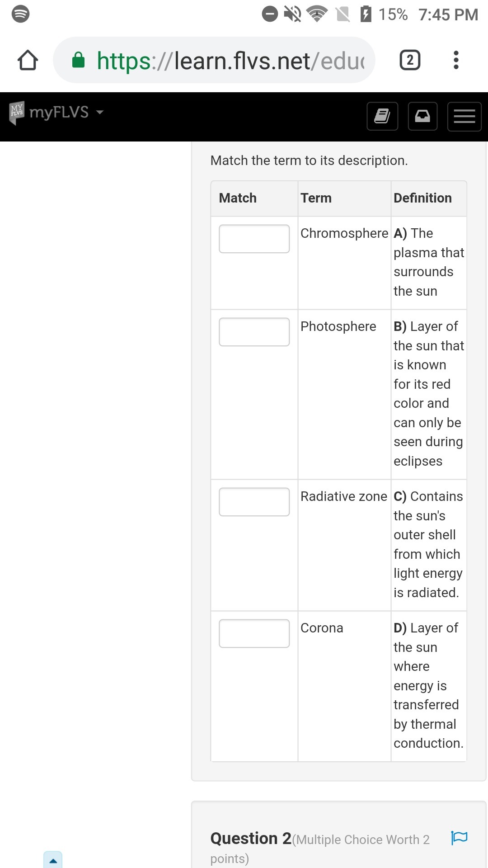Tap the scroll-up arrow button
This screenshot has width=488, height=868.
(x=53, y=860)
